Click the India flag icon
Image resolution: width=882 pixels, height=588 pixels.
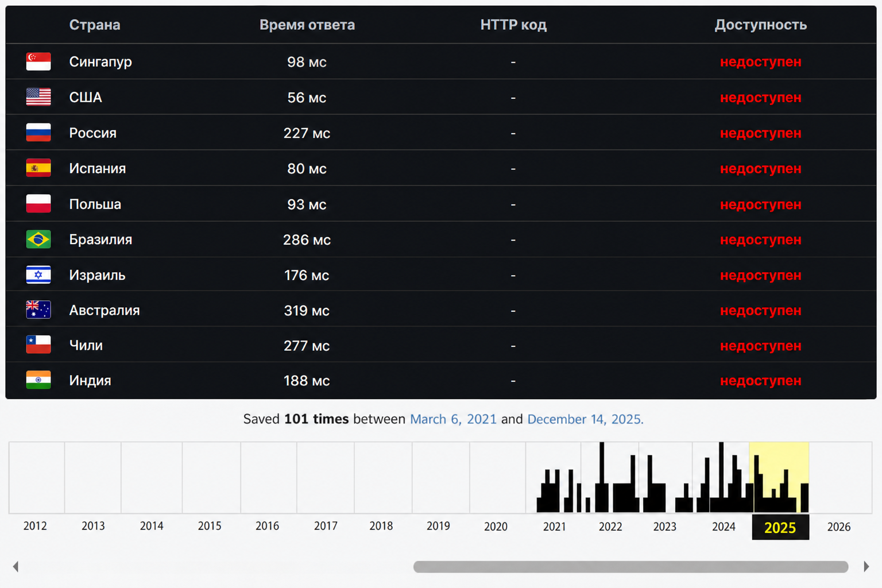38,380
